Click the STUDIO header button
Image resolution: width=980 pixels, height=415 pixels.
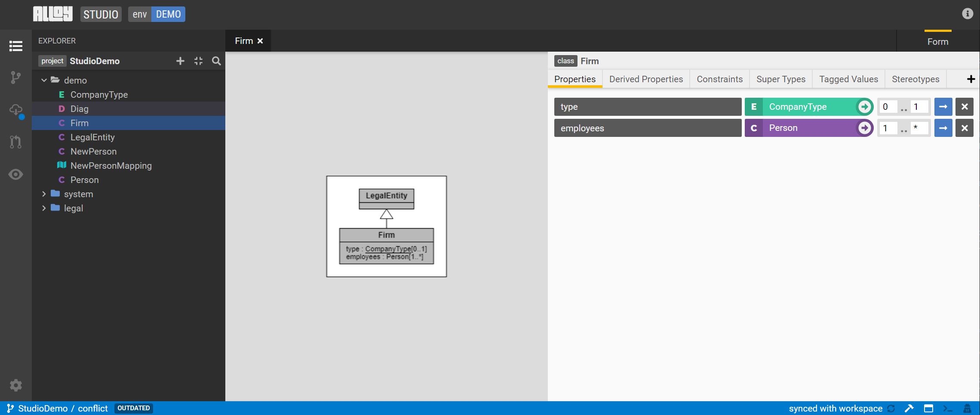pyautogui.click(x=101, y=14)
